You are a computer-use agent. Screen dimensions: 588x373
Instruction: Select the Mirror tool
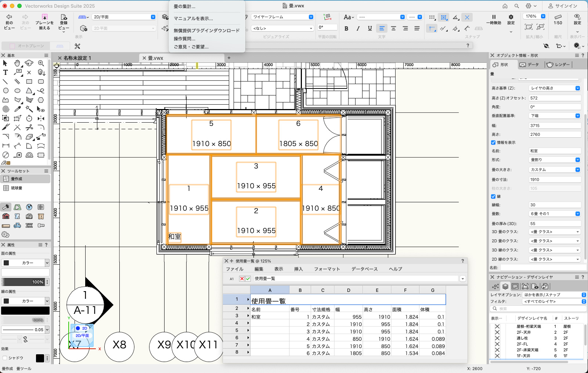pos(41,118)
